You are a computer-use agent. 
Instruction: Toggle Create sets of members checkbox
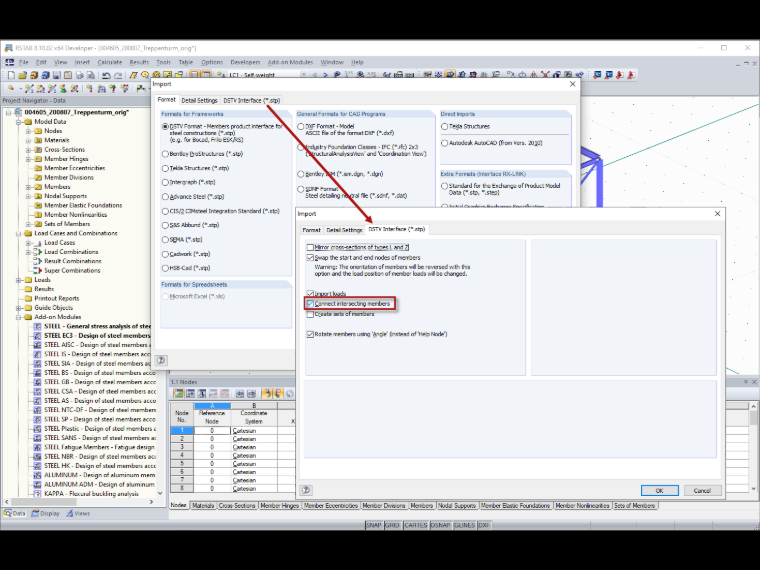pos(310,314)
